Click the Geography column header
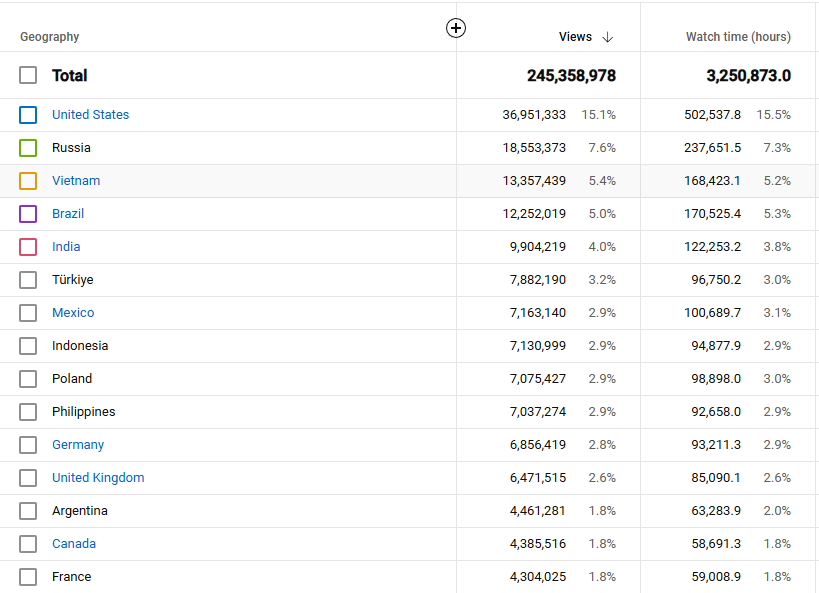Screen dimensions: 819x593 pos(50,37)
